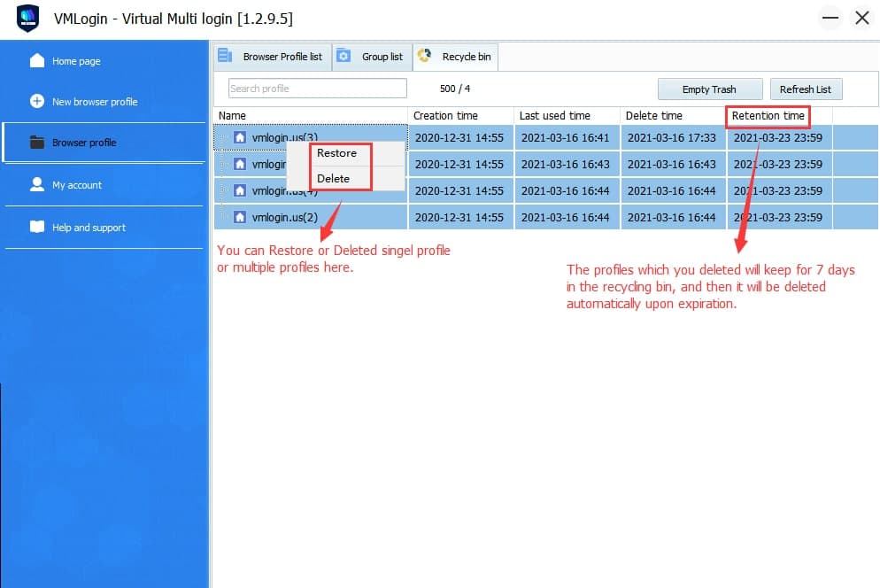Switch to the Browser Profile list tab
The height and width of the screenshot is (588, 880).
pyautogui.click(x=273, y=57)
